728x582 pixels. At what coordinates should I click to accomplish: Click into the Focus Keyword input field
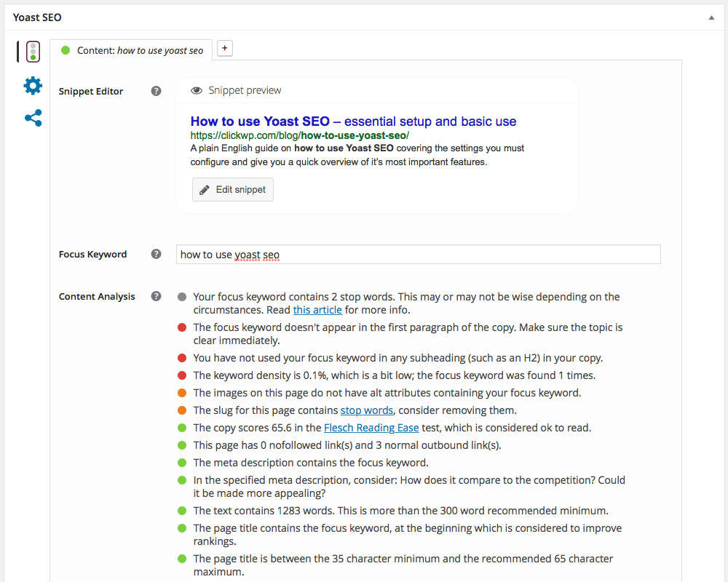[x=419, y=255]
